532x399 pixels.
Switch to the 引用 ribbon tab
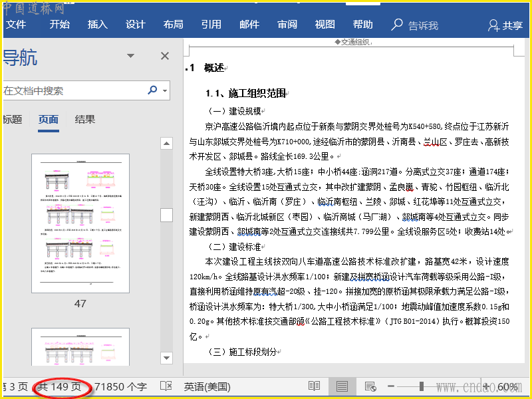(211, 25)
